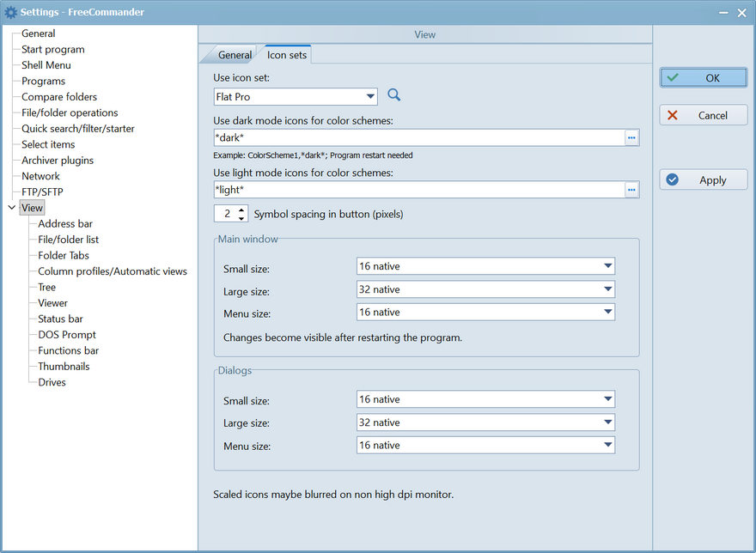Click ellipsis button for light mode schemes
Image resolution: width=756 pixels, height=553 pixels.
(631, 190)
